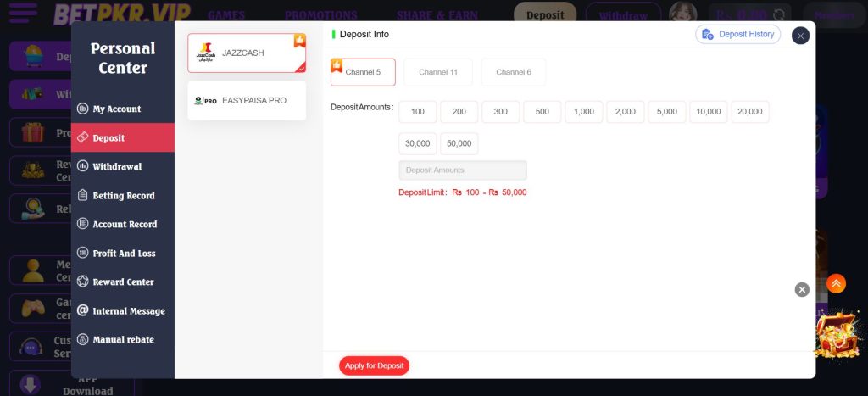This screenshot has height=396, width=868.
Task: Click the Deposit Amounts input field
Action: 463,170
